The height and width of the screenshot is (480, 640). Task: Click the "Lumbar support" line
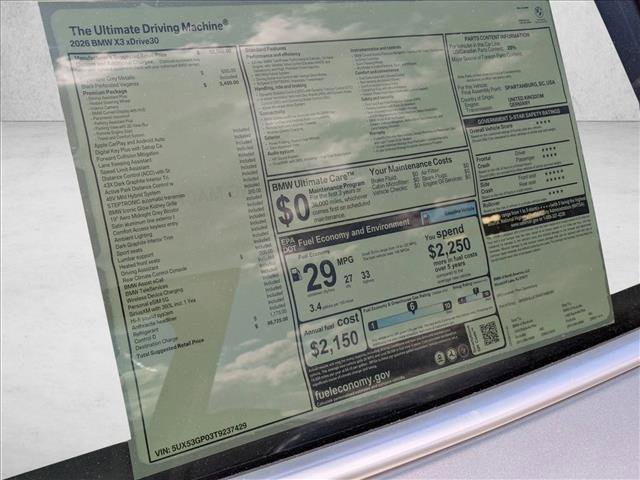point(137,259)
